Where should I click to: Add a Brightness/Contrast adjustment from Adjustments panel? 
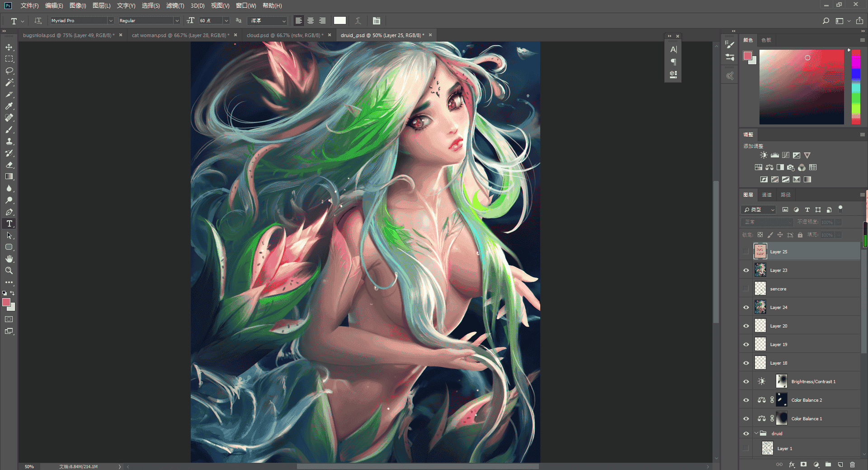tap(764, 155)
